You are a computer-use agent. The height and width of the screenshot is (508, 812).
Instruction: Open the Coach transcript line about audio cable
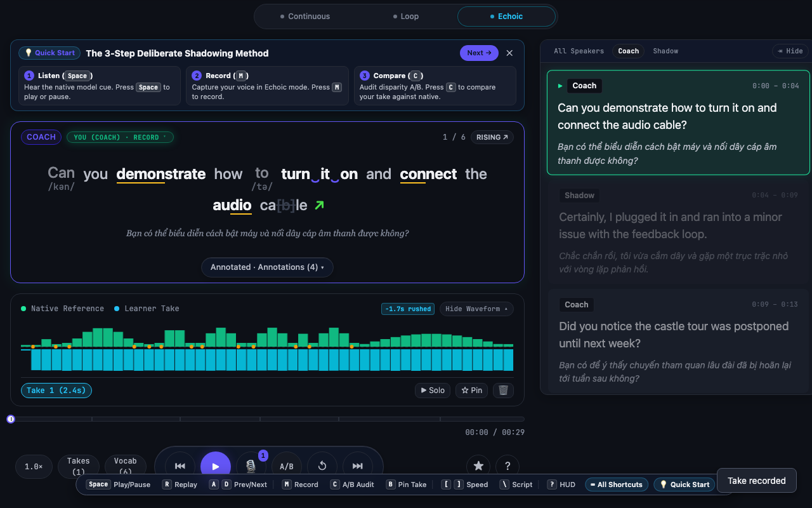[678, 123]
